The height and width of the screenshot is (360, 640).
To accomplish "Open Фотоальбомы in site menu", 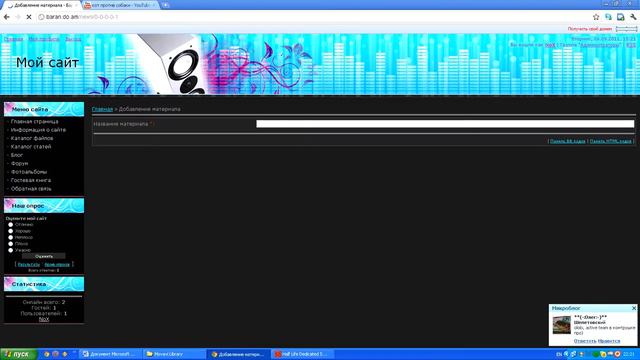I will [x=29, y=172].
